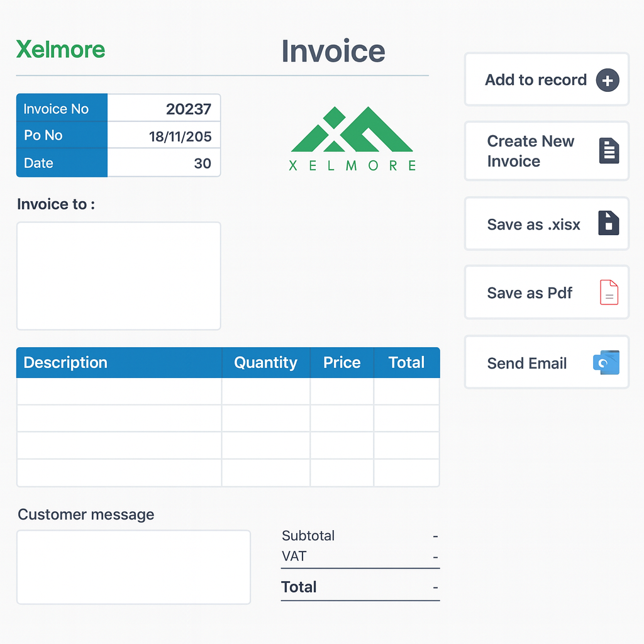
Task: Click the plus icon on Add to record
Action: (x=608, y=80)
